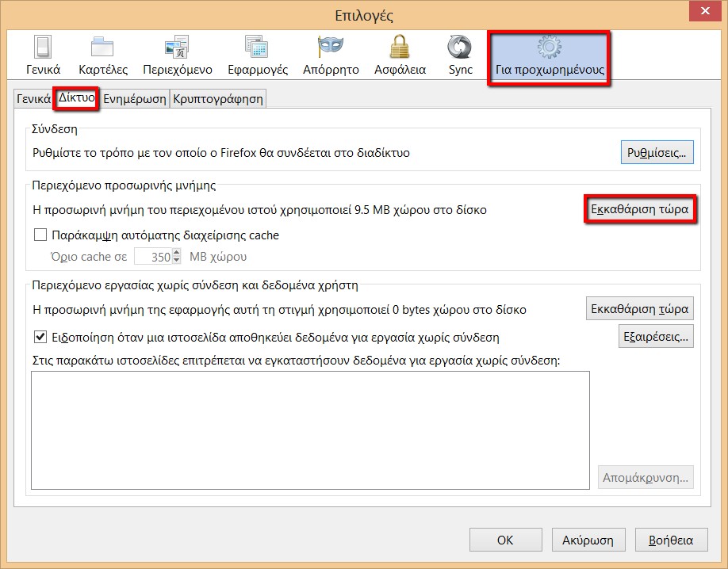The image size is (728, 569).
Task: Click the 'Περιεχόμενο προσωρινής μνήμης' group label
Action: click(x=124, y=185)
